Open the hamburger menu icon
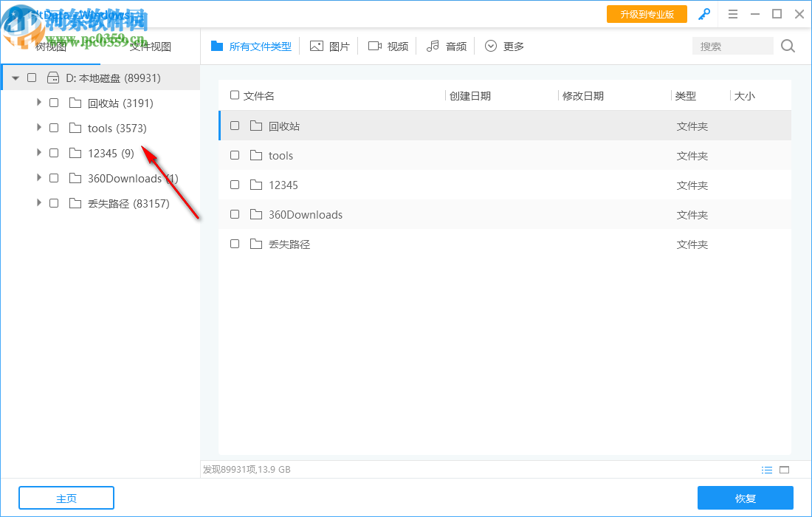 (x=733, y=13)
